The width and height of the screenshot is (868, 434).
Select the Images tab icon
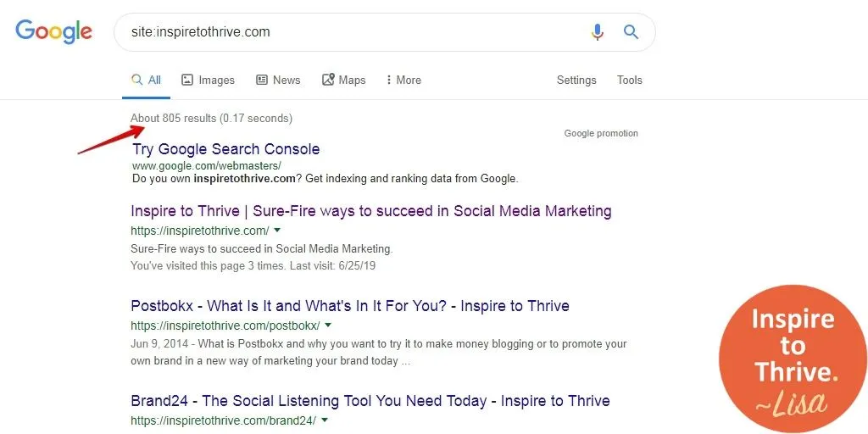click(187, 80)
